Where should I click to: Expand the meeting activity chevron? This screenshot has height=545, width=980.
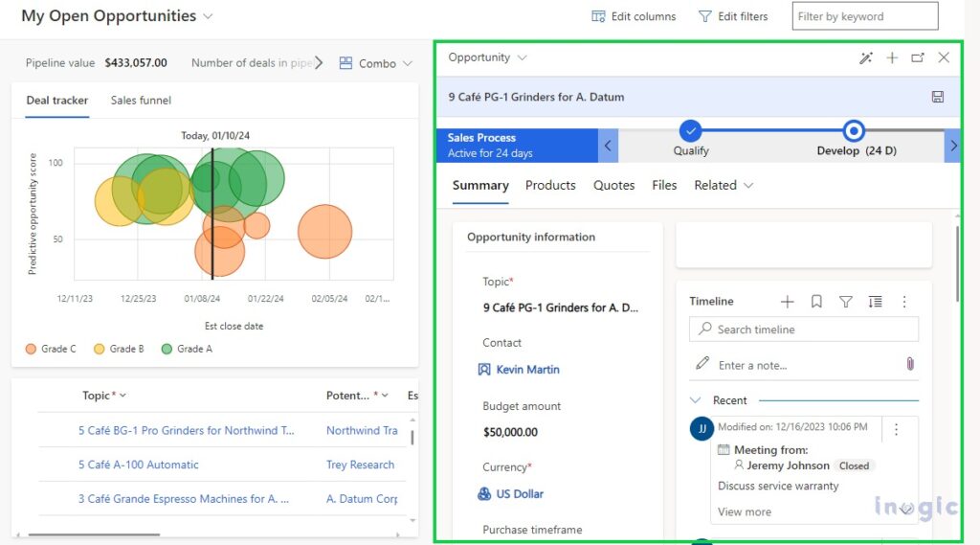tap(905, 510)
